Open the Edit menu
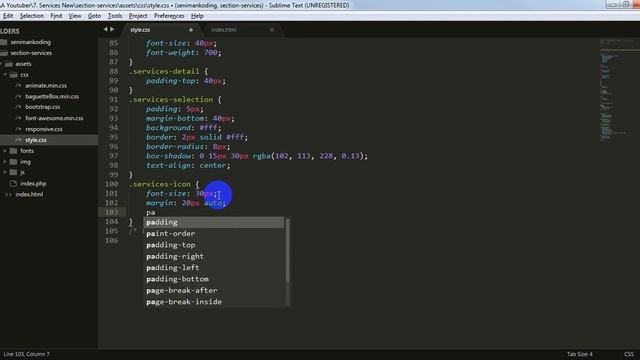The width and height of the screenshot is (640, 360). (x=8, y=16)
